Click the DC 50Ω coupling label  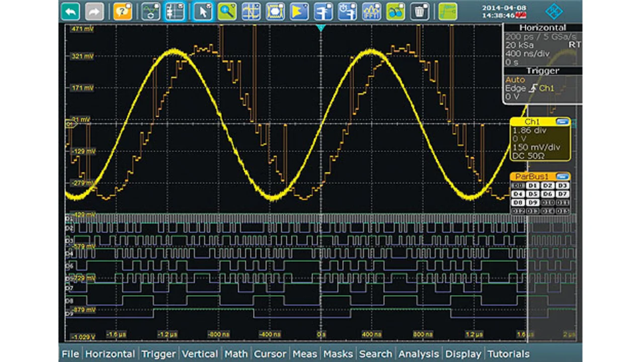(x=529, y=156)
